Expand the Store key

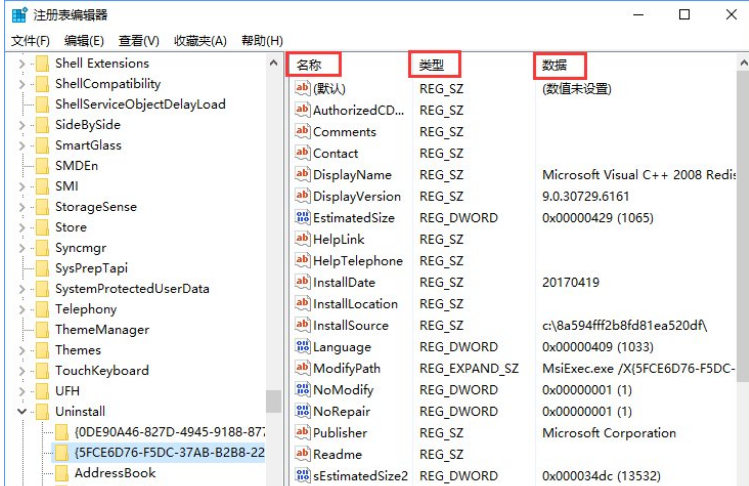[x=21, y=227]
